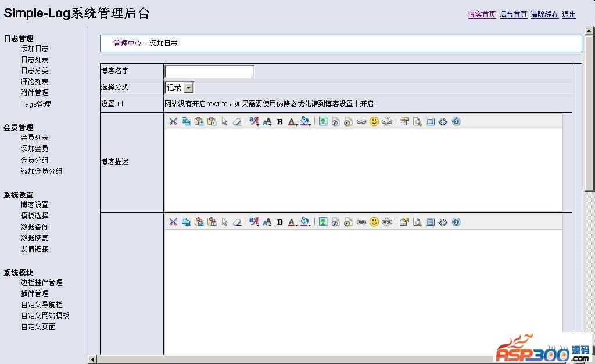595x364 pixels.
Task: Click chain link icon in second editor toolbar
Action: pos(361,222)
